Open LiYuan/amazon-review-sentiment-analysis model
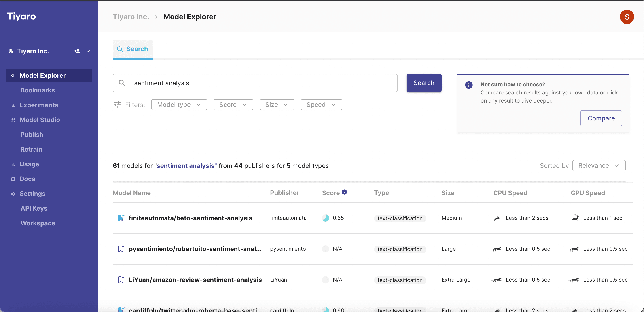 click(195, 280)
